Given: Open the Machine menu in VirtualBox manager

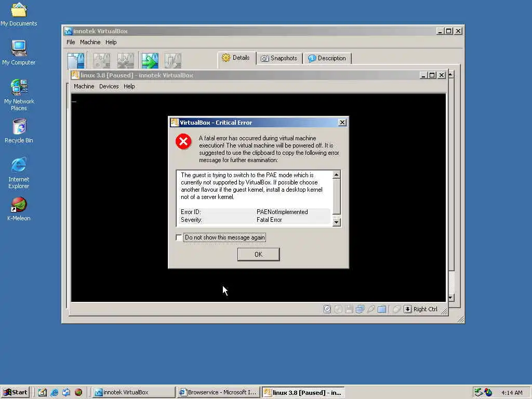Looking at the screenshot, I should (x=90, y=42).
